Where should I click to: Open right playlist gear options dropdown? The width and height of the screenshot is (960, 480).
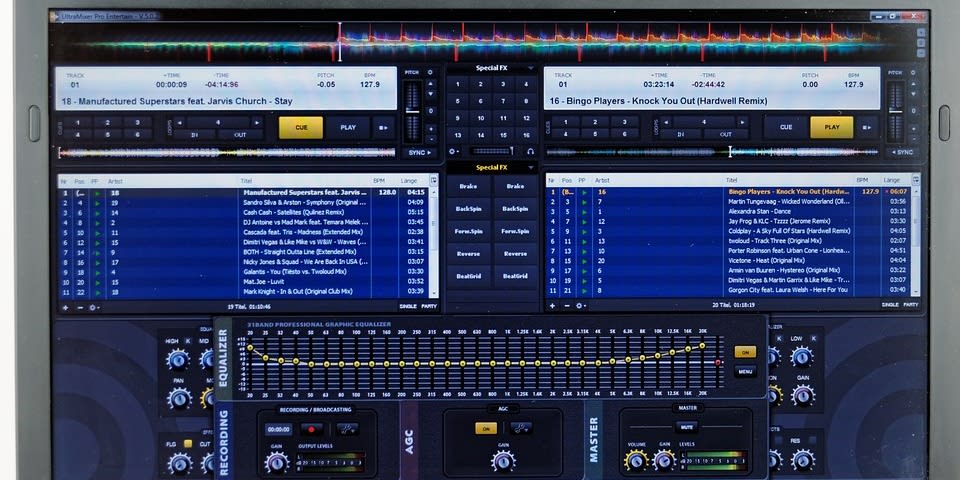pos(581,306)
